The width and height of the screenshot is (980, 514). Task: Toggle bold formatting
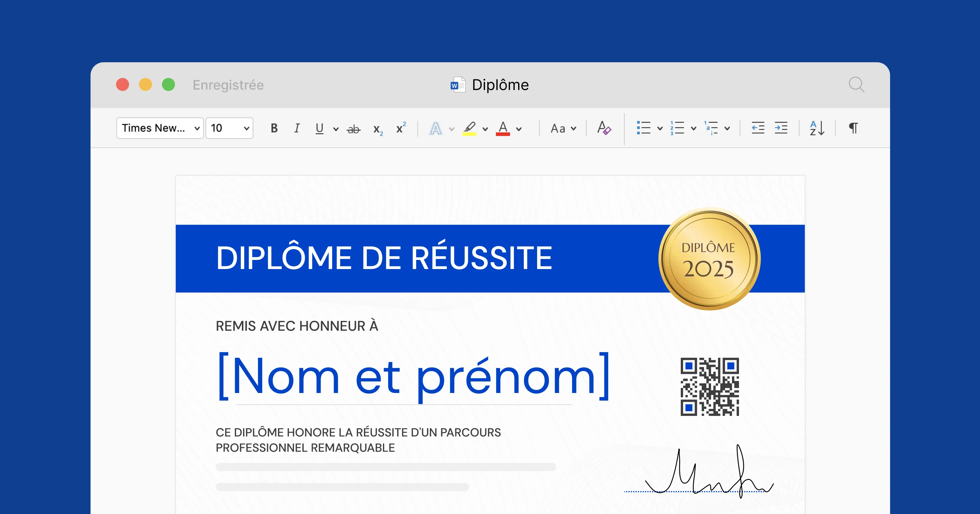(x=274, y=129)
